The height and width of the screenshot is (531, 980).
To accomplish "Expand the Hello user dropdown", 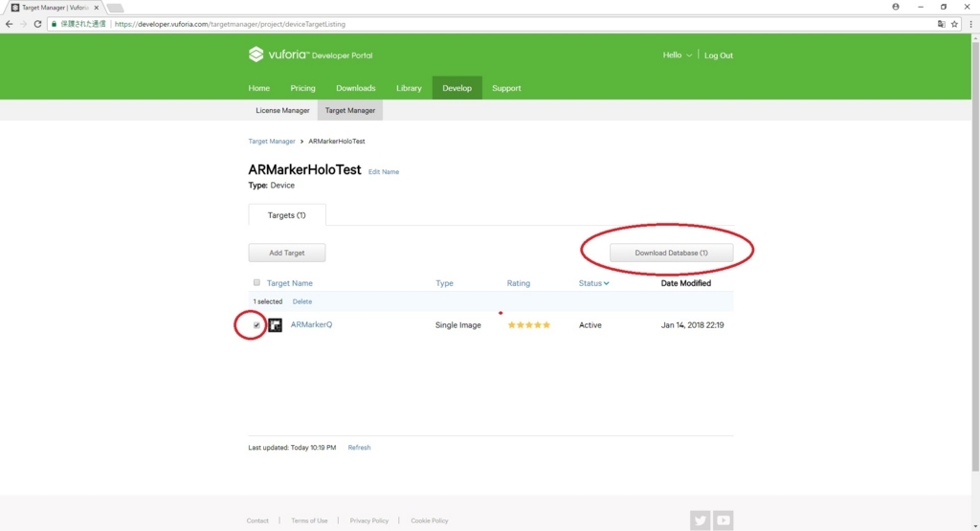I will [x=677, y=55].
